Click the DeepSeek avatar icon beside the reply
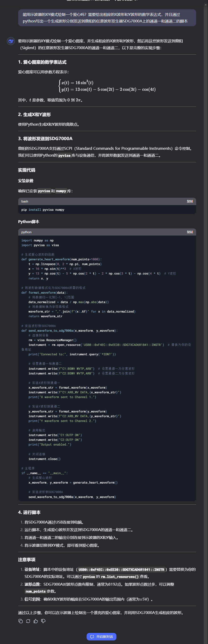Image resolution: width=208 pixels, height=644 pixels. pyautogui.click(x=11, y=41)
